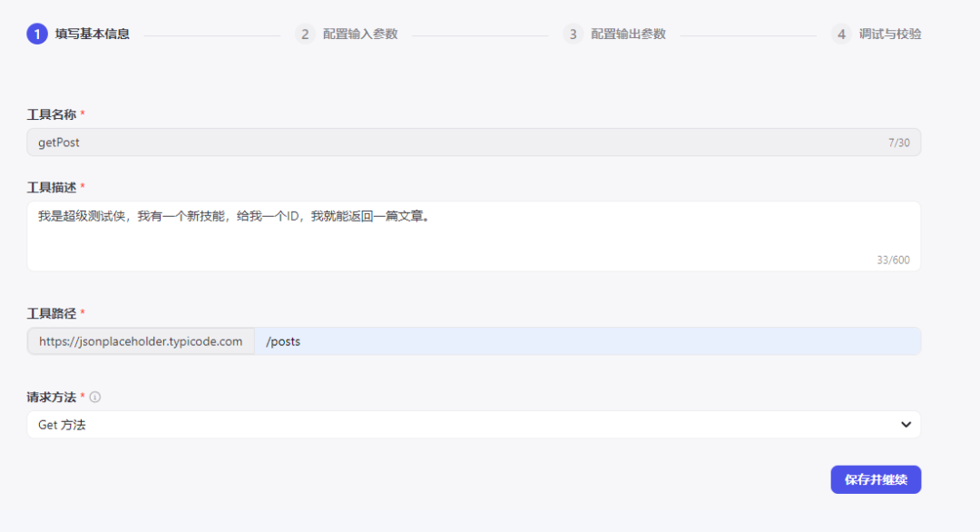Viewport: 980px width, 532px height.
Task: Click the 请求方法 label
Action: (x=51, y=397)
